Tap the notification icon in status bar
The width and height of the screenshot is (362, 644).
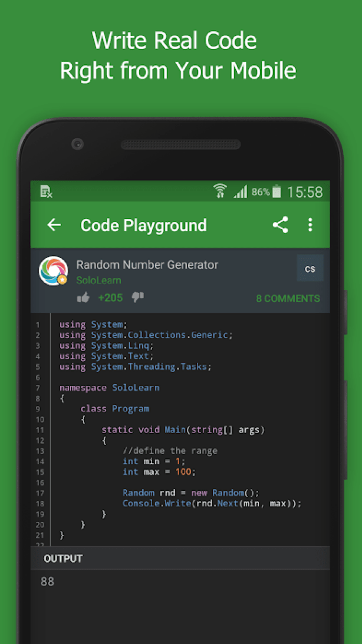tap(46, 191)
